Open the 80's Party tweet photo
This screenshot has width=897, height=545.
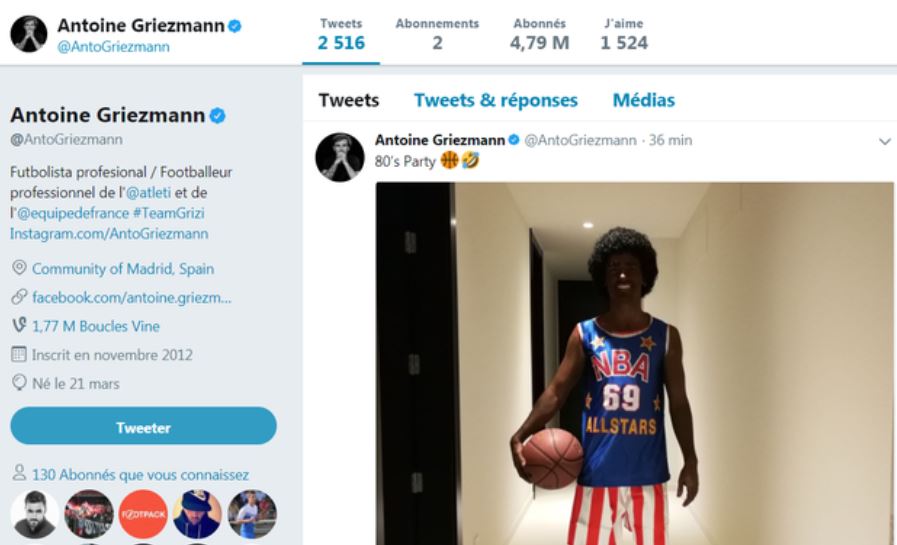[x=634, y=363]
